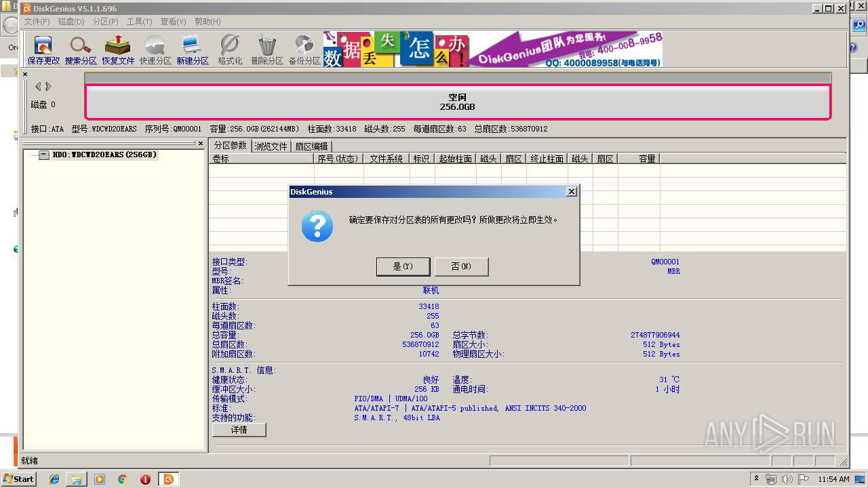This screenshot has height=488, width=868.
Task: Close the DiskGenius confirmation dialog
Action: pos(572,192)
